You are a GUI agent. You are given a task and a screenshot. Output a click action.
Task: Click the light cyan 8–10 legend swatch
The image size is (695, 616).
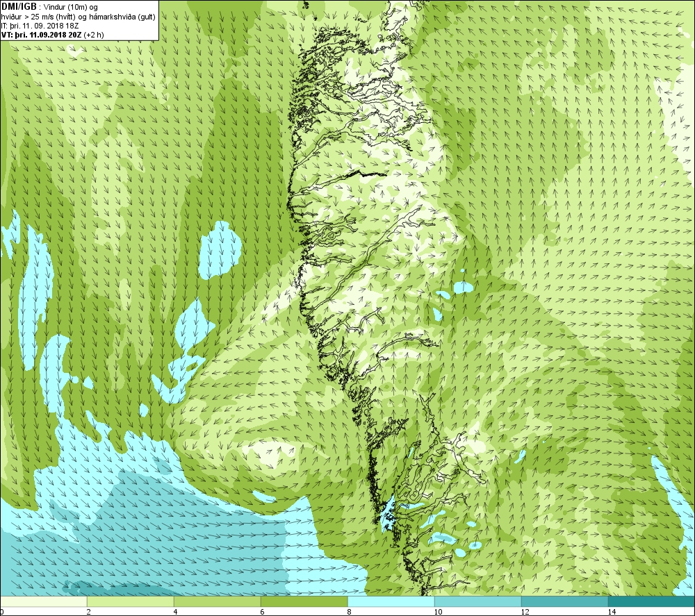coord(391,601)
